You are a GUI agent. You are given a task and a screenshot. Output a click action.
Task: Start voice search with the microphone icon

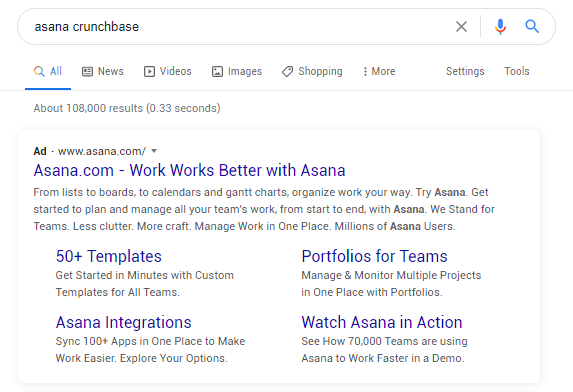click(x=500, y=27)
